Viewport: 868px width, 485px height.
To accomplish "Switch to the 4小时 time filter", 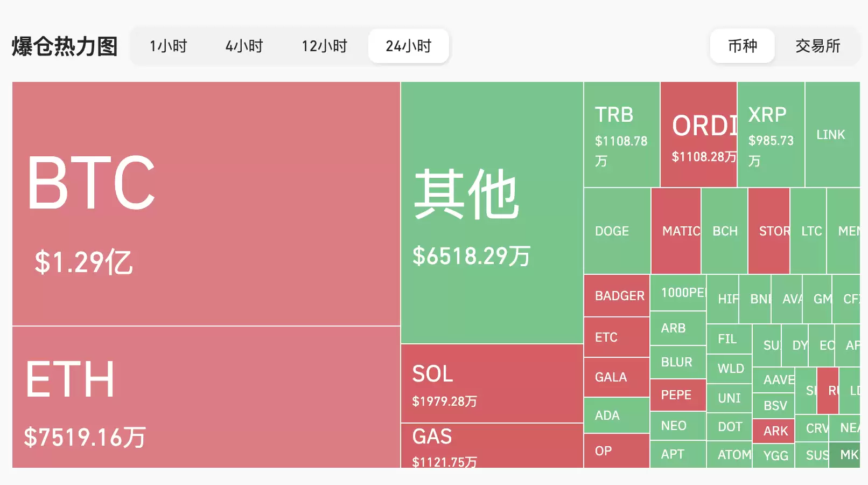I will 244,46.
